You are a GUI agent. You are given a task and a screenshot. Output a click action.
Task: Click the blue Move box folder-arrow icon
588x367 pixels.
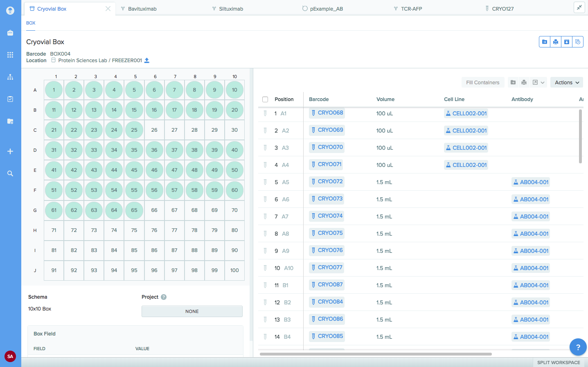tap(545, 42)
